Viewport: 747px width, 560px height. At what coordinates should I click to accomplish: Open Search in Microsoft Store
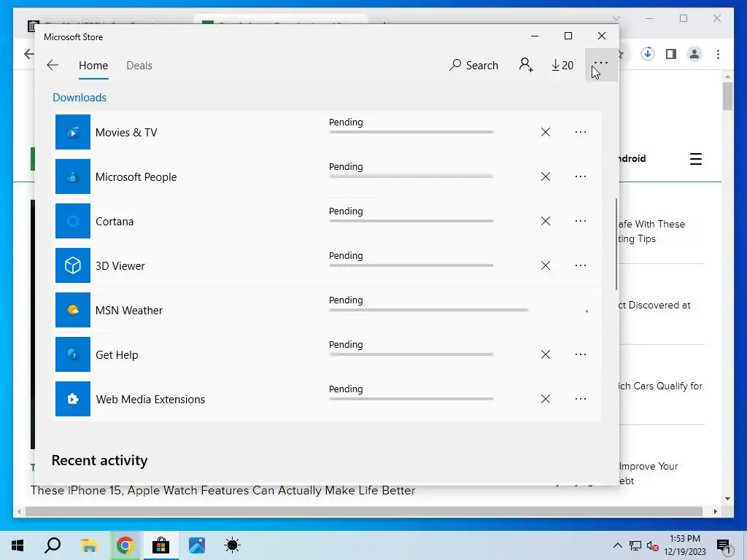[473, 65]
